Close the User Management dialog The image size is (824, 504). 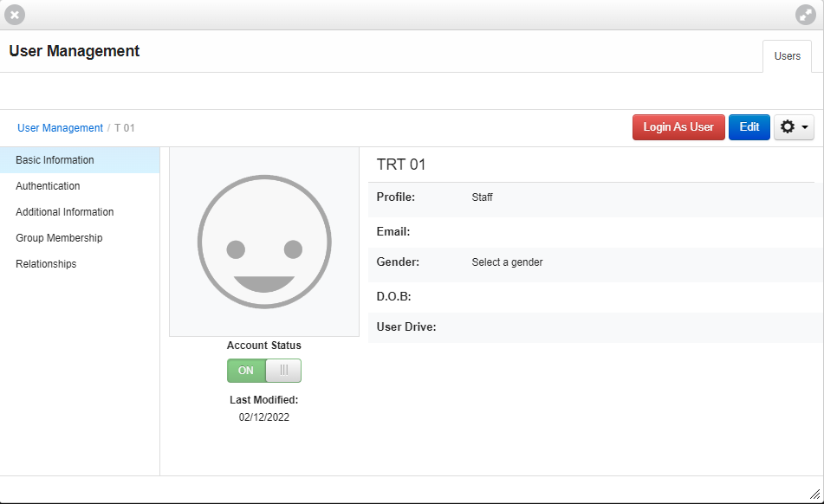(x=15, y=15)
